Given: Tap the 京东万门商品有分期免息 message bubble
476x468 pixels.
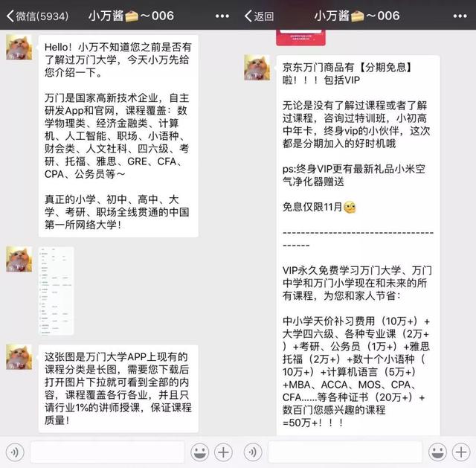Looking at the screenshot, I should tap(358, 246).
